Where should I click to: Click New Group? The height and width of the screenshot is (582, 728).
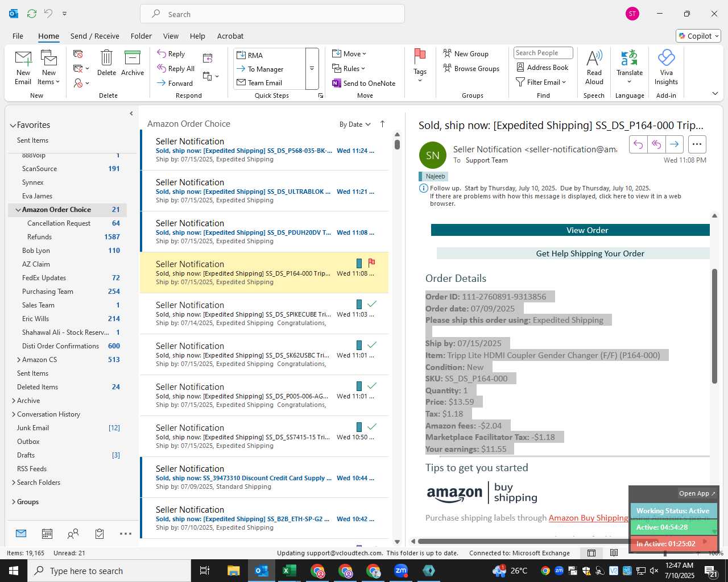click(x=466, y=54)
